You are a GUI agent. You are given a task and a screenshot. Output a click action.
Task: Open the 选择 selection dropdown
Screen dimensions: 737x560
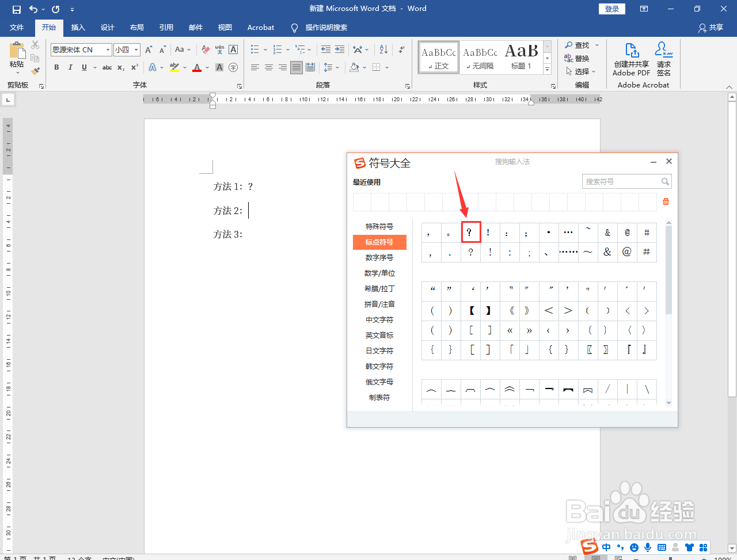click(582, 71)
